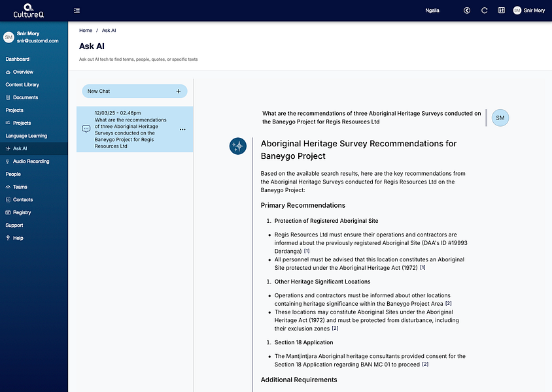Start a New Chat
The height and width of the screenshot is (392, 552).
click(135, 91)
